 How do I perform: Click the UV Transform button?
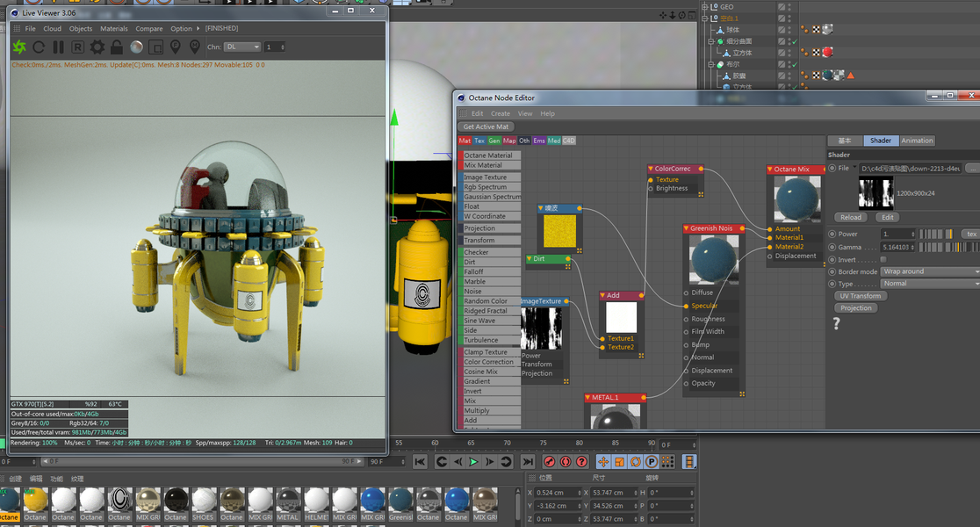860,296
